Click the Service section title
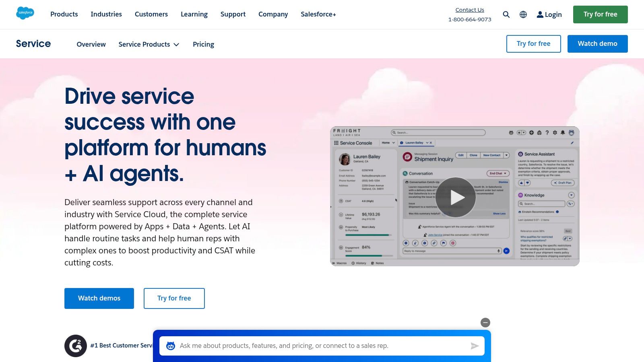 [33, 43]
